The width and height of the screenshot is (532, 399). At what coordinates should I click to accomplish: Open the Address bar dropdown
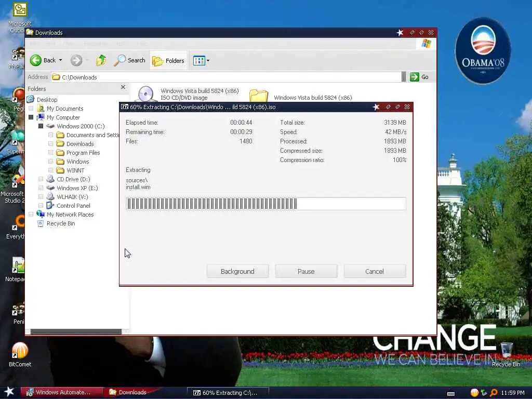coord(403,77)
